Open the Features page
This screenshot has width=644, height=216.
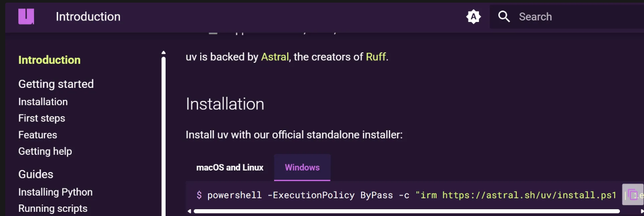tap(38, 134)
